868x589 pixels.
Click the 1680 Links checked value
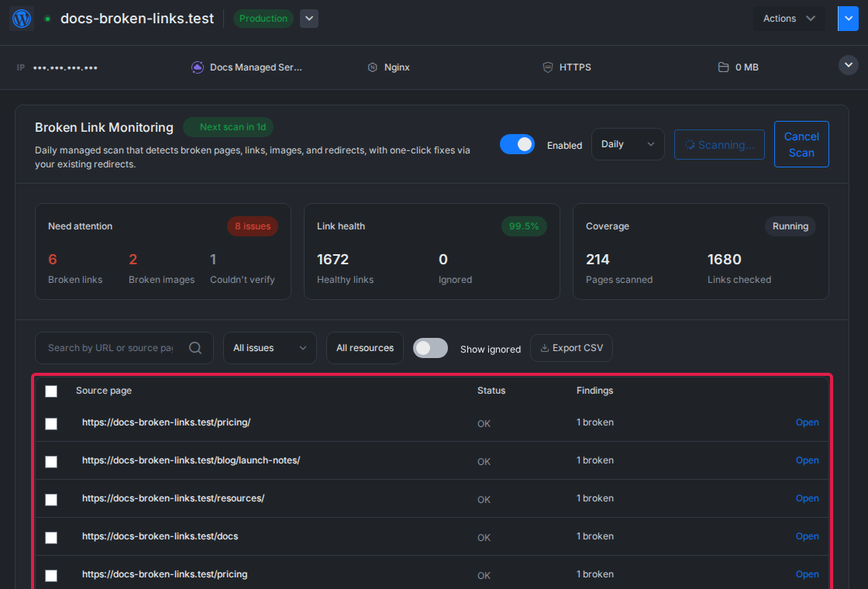[x=724, y=259]
